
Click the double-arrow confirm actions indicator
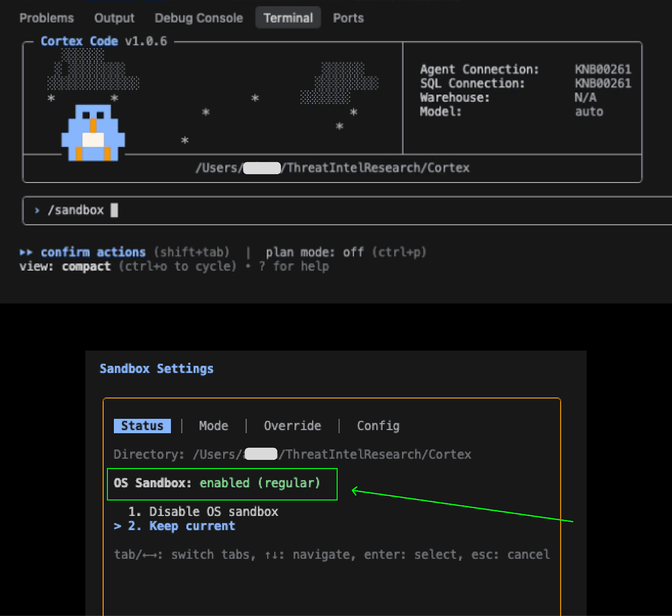[x=26, y=252]
